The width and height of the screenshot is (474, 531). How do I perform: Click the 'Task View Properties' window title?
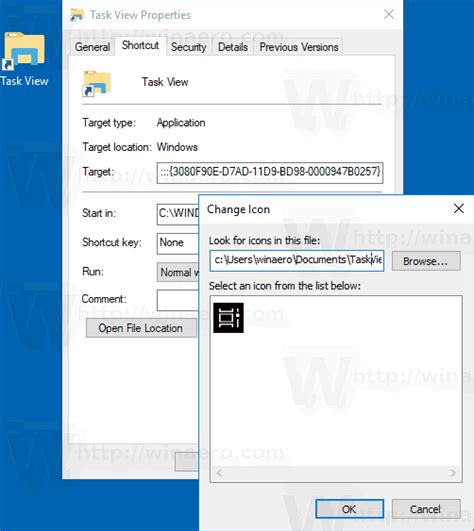coord(140,15)
